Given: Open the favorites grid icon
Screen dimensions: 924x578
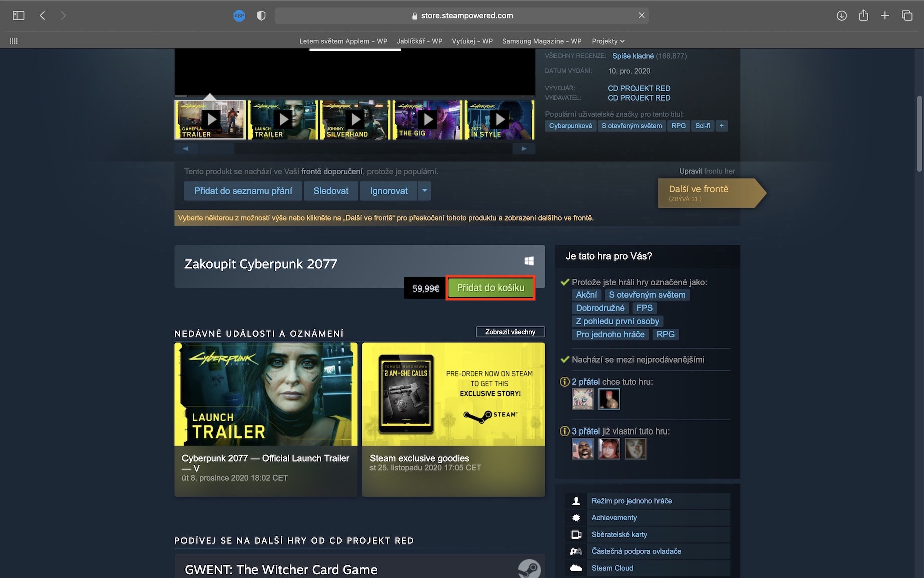Looking at the screenshot, I should tap(14, 41).
